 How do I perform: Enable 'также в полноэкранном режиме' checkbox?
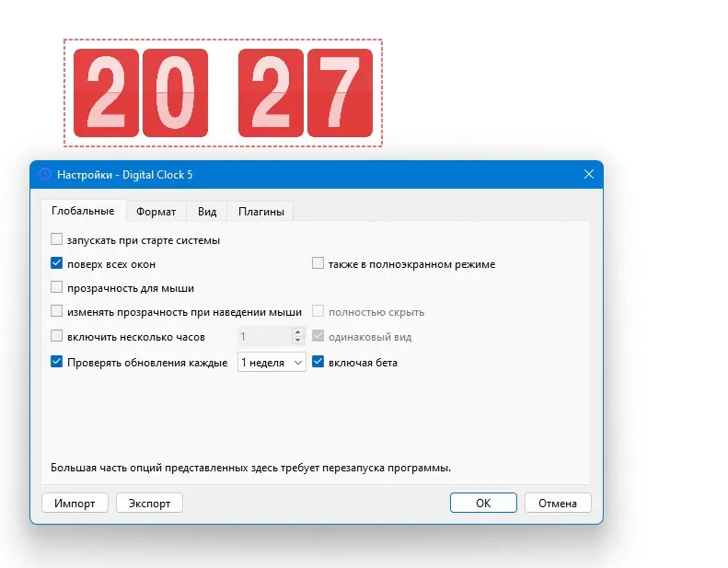tap(318, 263)
